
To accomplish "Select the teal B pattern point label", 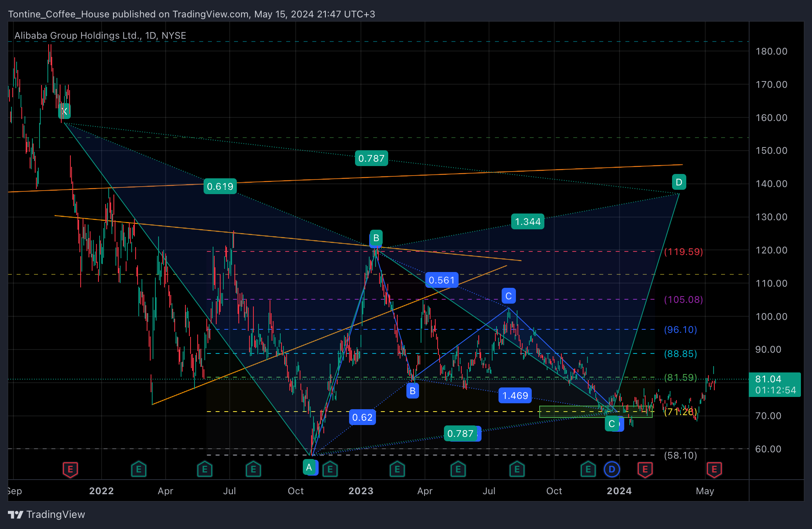I will pos(376,238).
